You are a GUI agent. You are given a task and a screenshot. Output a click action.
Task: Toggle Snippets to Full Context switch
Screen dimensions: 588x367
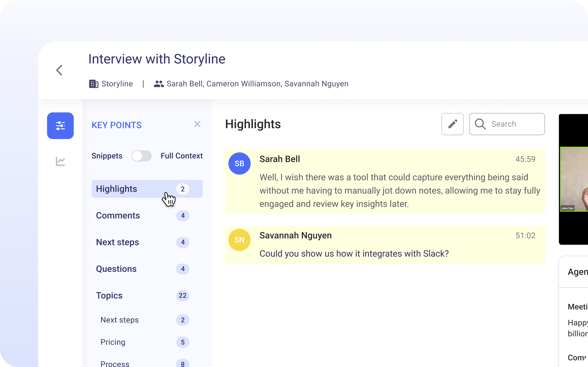tap(142, 156)
